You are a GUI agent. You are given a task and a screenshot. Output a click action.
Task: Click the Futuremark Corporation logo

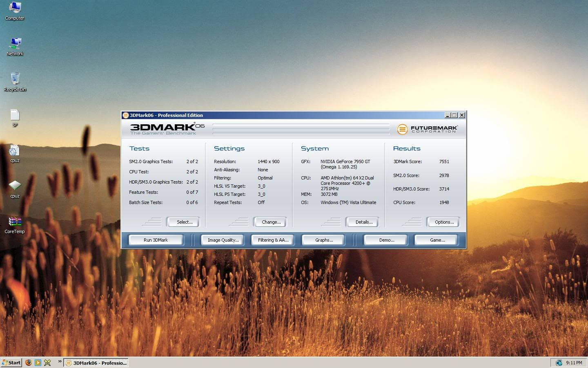(428, 129)
